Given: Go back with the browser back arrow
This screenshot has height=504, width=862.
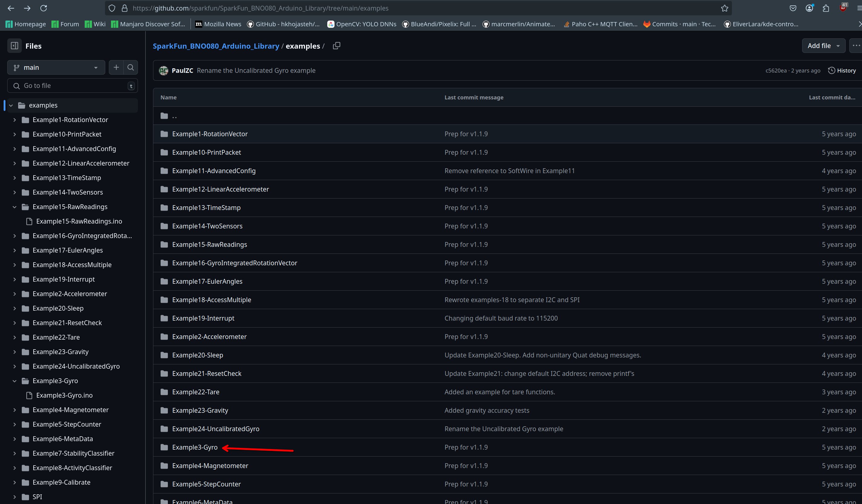Looking at the screenshot, I should click(x=11, y=8).
